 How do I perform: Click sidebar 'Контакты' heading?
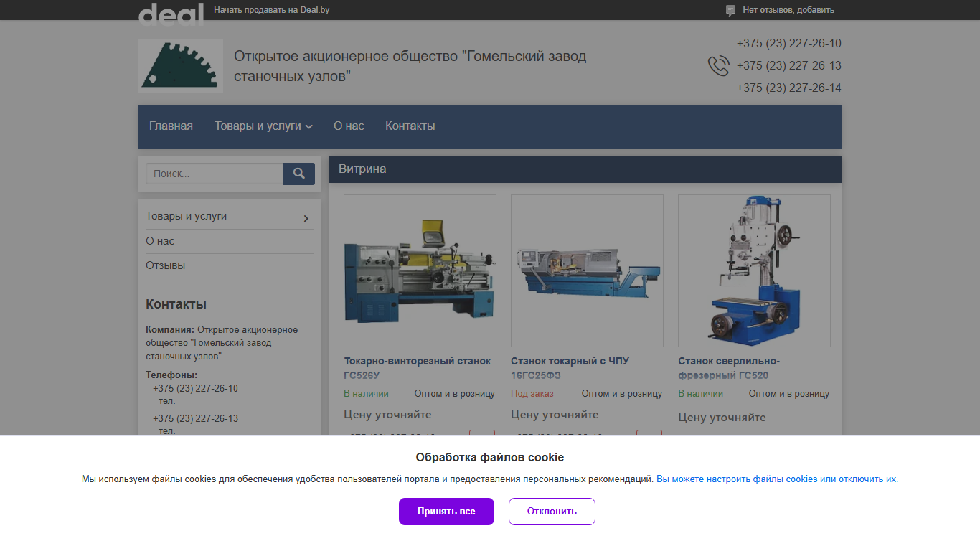(176, 304)
